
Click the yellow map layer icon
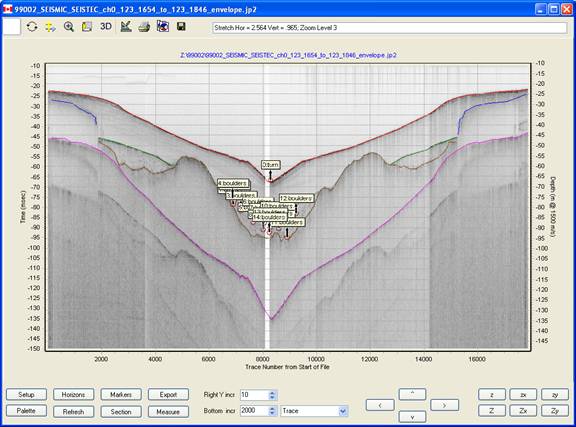(87, 26)
